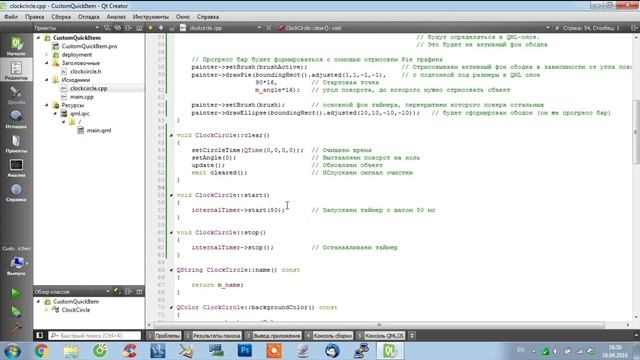Close the Обзор классов panel

139,291
